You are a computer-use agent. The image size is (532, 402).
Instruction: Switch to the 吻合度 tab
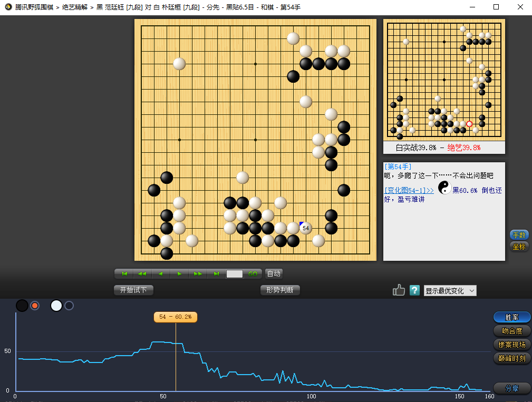[x=512, y=331]
